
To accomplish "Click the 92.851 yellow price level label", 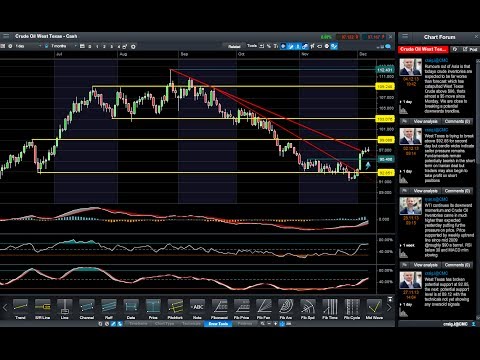I will (385, 173).
